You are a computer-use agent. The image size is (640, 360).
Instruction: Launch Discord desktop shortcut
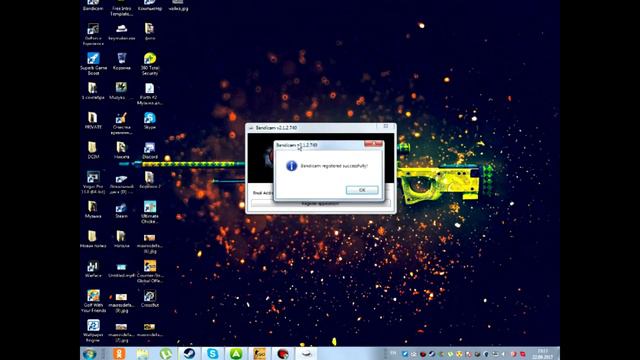point(150,150)
